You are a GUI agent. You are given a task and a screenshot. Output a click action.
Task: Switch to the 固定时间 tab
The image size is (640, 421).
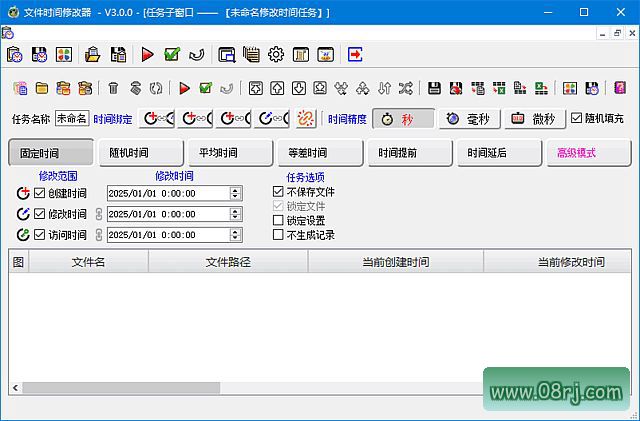pos(51,153)
